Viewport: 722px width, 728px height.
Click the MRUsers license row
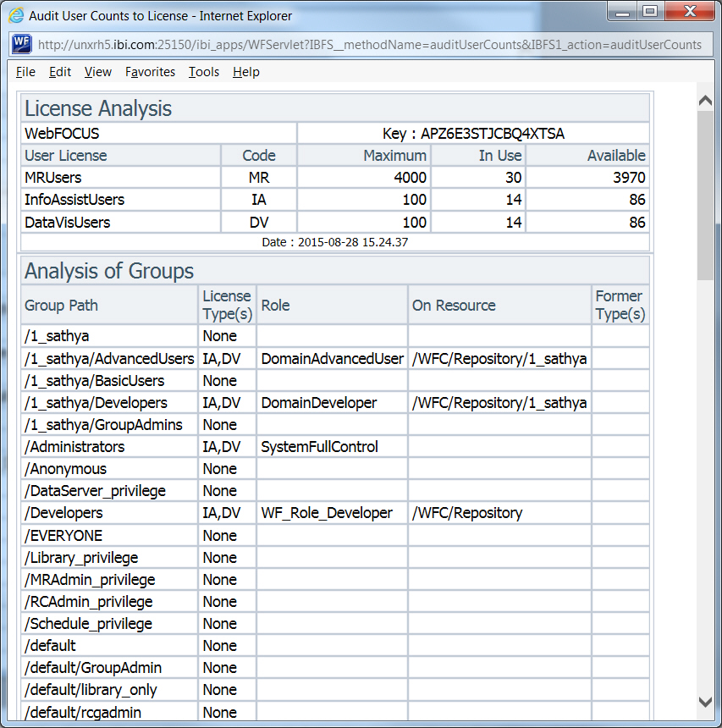(x=335, y=178)
